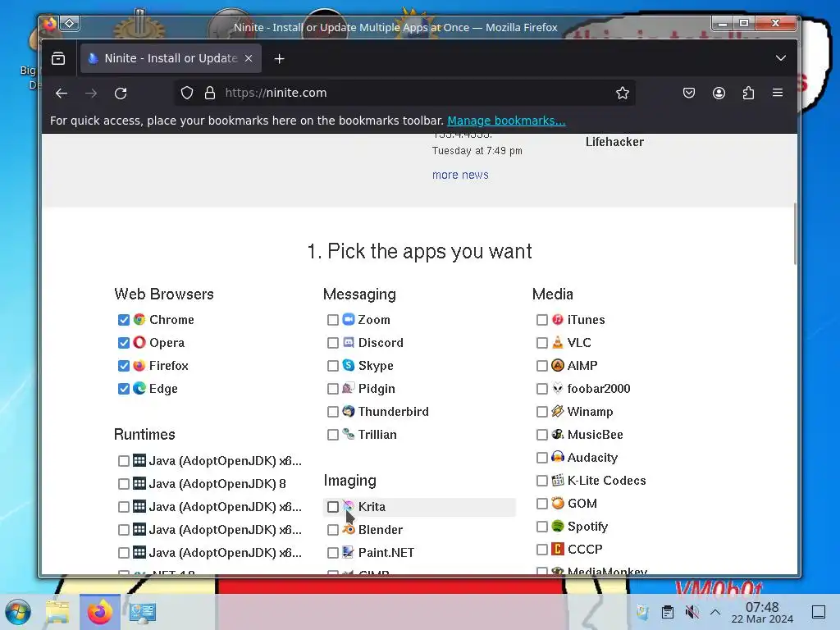Check the Skype checkbox
The height and width of the screenshot is (630, 840).
333,366
